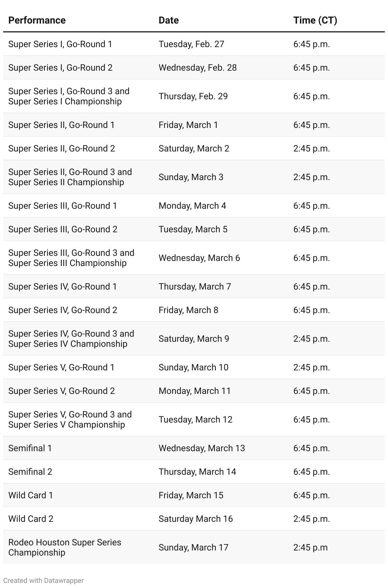Click the Performance column header
The width and height of the screenshot is (388, 588).
pyautogui.click(x=37, y=20)
